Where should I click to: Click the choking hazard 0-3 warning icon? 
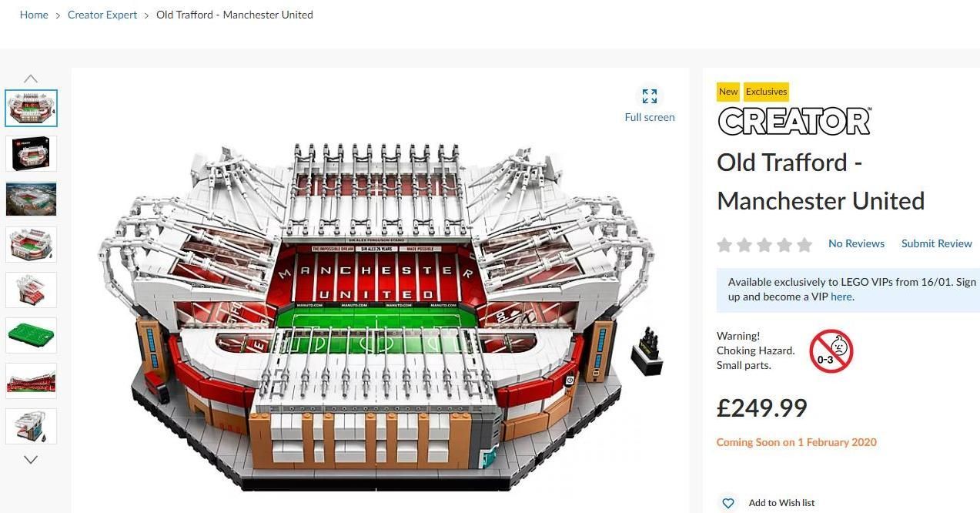coord(831,351)
